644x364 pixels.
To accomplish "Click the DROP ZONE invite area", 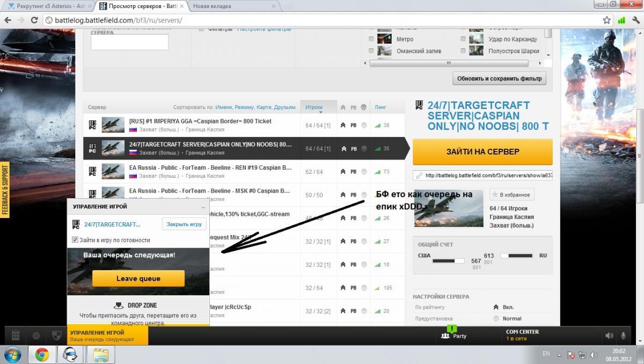I will (x=138, y=310).
